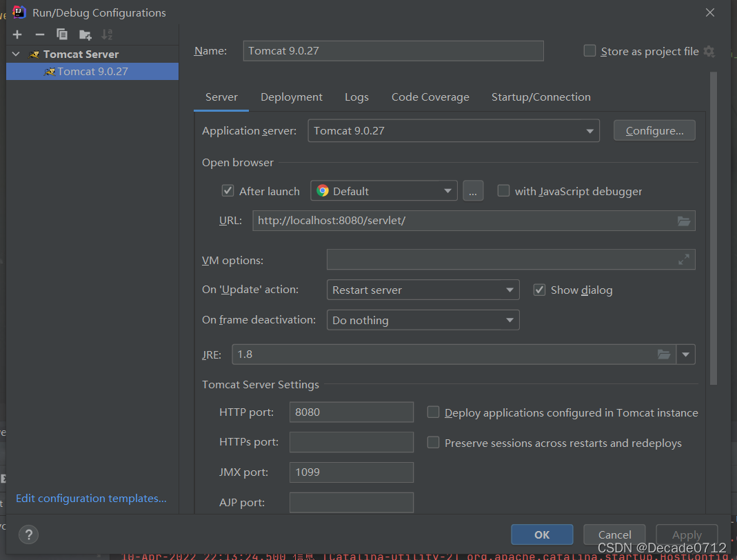Click the HTTP port field
The image size is (737, 560).
pos(352,412)
